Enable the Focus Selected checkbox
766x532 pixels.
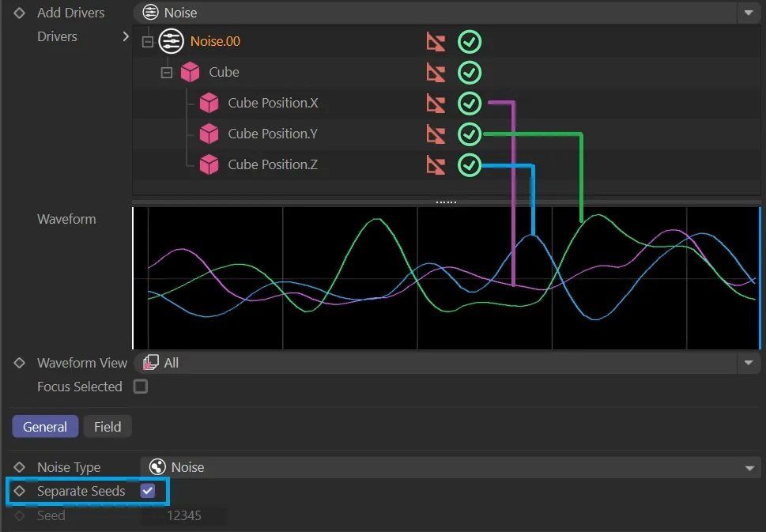click(141, 387)
